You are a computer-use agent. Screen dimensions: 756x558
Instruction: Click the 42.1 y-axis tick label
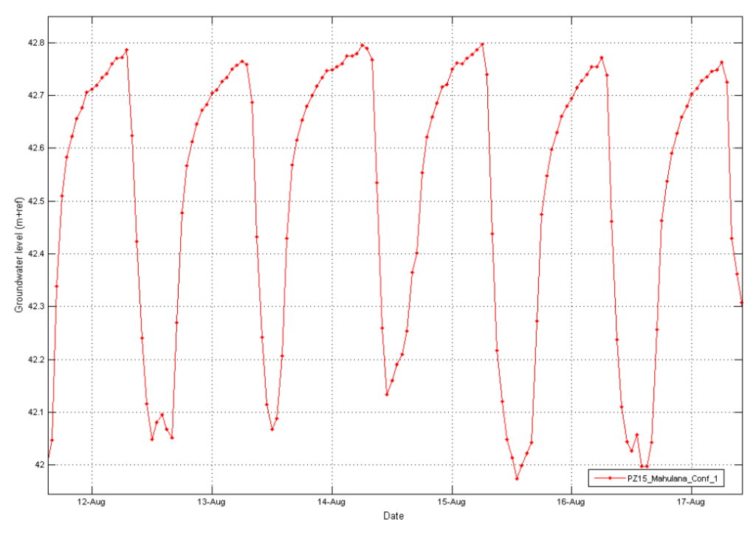pyautogui.click(x=35, y=413)
